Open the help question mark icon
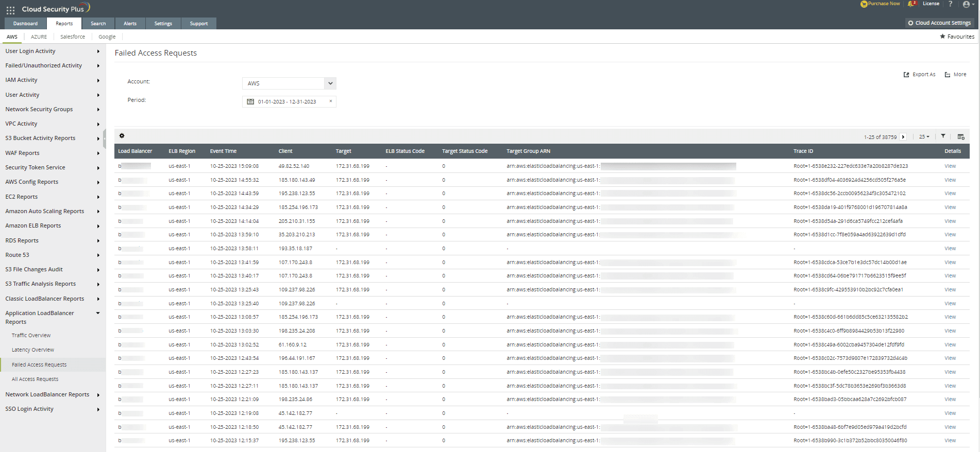980x452 pixels. pyautogui.click(x=950, y=4)
